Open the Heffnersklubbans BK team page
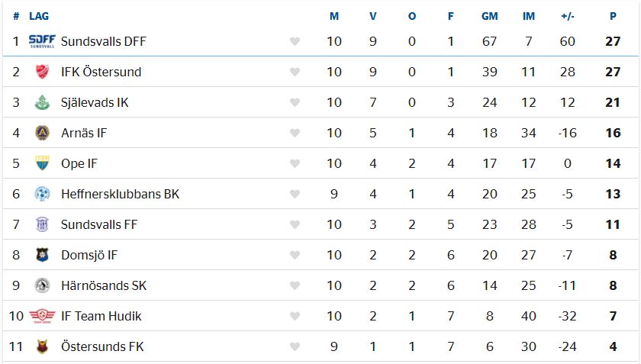The image size is (641, 364). coord(121,194)
